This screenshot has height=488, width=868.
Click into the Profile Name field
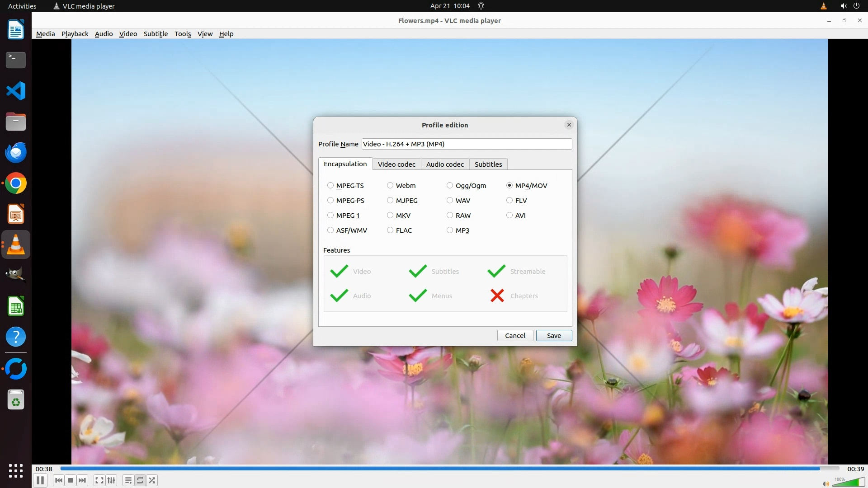click(x=467, y=144)
